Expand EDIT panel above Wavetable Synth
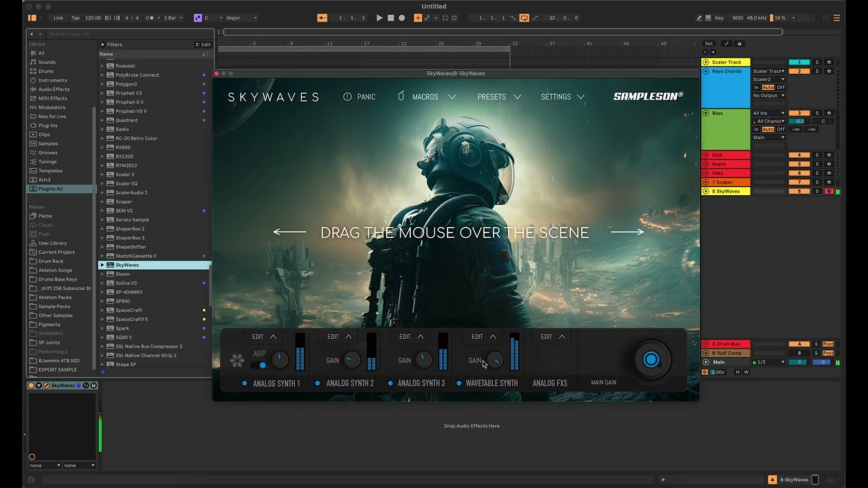The image size is (868, 488). point(484,337)
